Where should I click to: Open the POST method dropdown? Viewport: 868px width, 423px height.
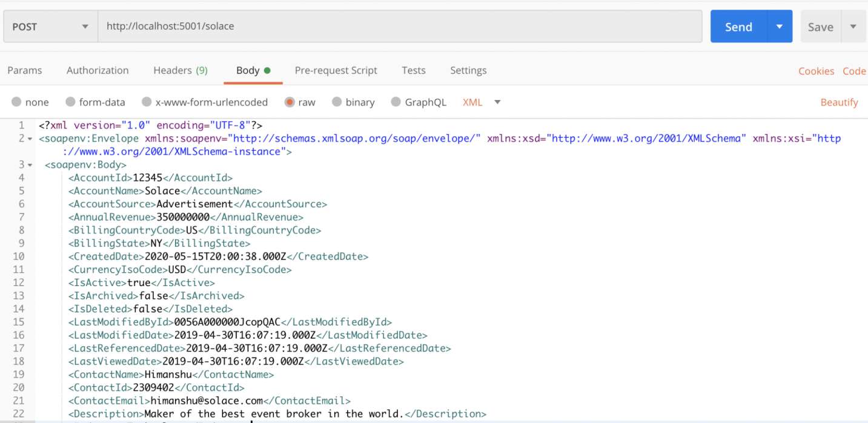pos(50,27)
